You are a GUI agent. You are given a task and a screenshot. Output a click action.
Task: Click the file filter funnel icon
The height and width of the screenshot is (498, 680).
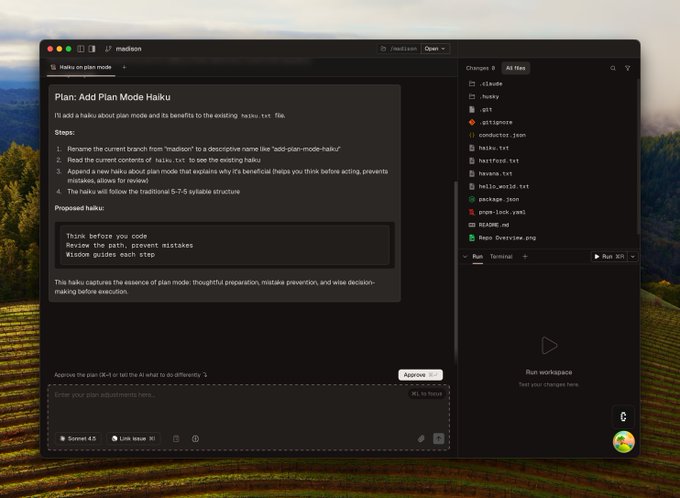[x=627, y=68]
